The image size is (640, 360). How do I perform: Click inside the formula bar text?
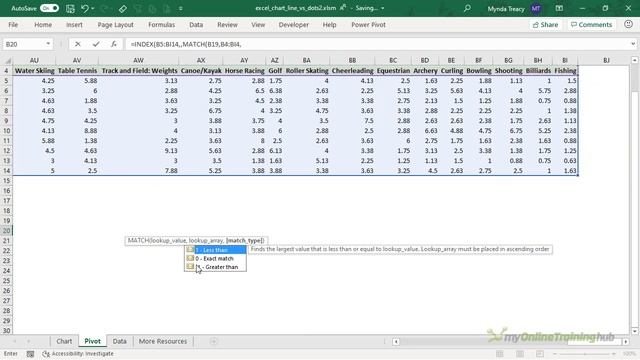click(x=186, y=44)
